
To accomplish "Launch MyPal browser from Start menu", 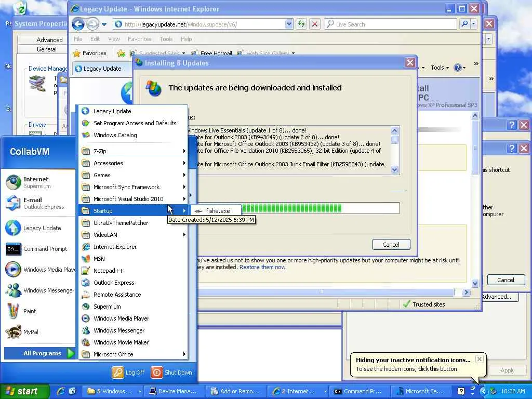I will pyautogui.click(x=39, y=331).
